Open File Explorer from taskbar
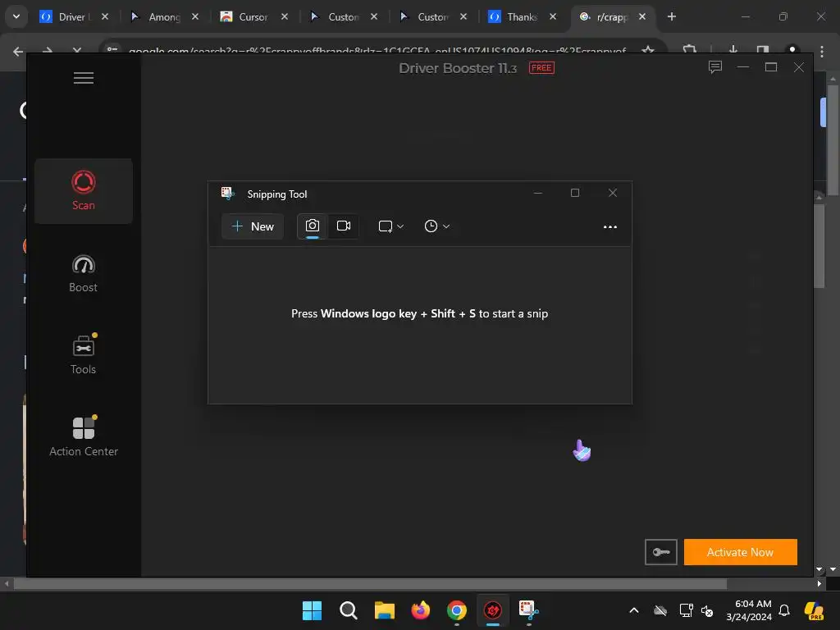 [384, 610]
